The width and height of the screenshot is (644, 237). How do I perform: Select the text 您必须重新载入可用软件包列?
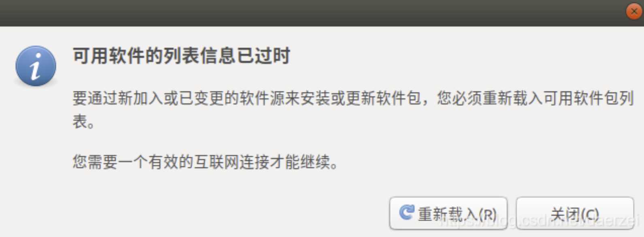tap(535, 98)
